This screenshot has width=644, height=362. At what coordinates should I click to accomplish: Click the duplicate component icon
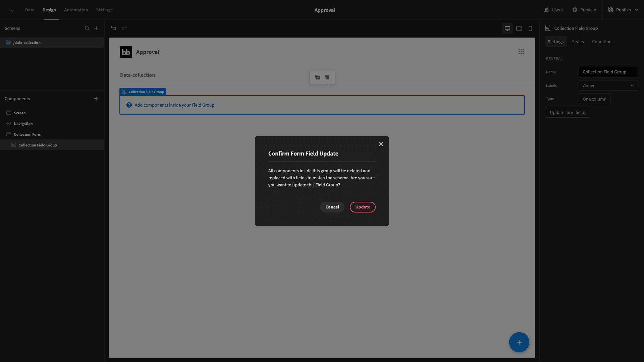[317, 77]
